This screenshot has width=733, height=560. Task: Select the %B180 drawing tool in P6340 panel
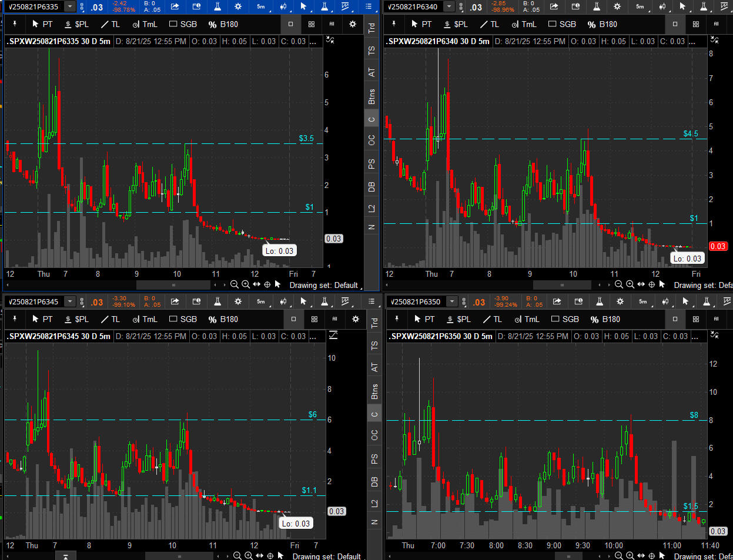click(602, 24)
